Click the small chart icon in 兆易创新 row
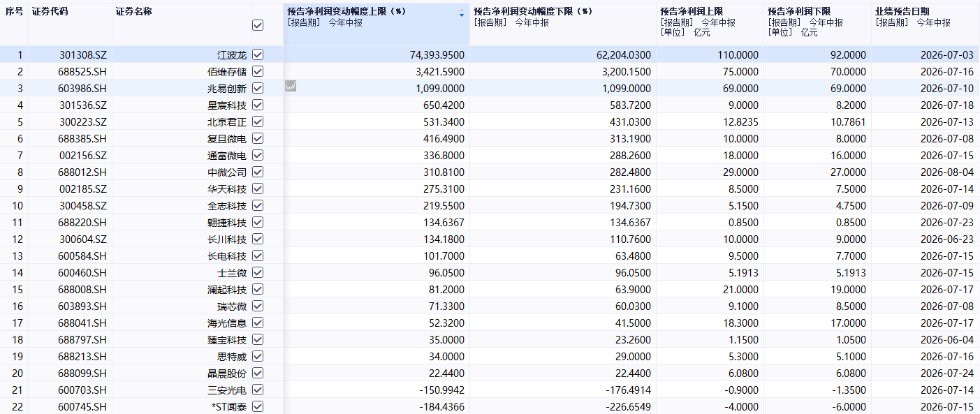Screen dimensions: 980x414 coord(291,86)
